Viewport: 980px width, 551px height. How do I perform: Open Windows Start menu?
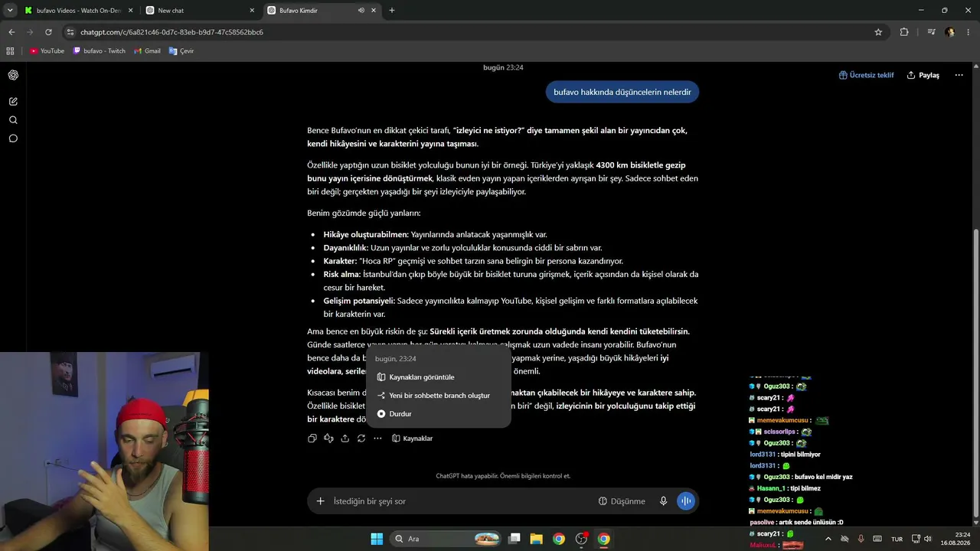click(377, 539)
